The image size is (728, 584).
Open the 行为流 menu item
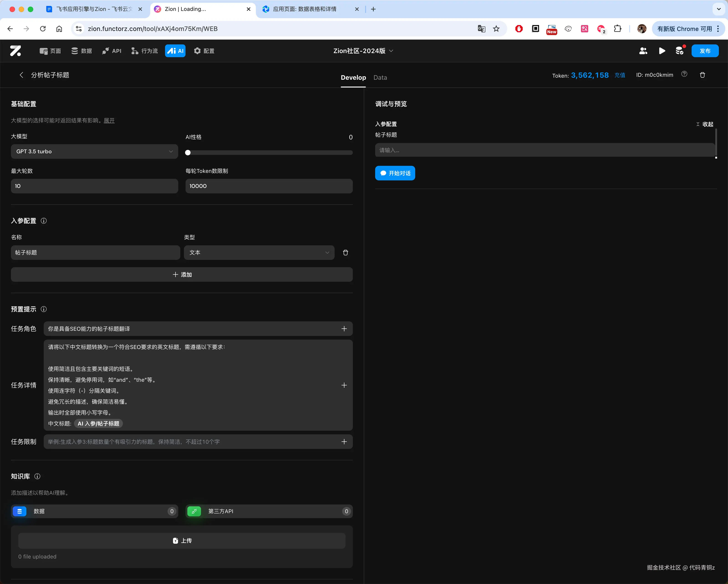click(x=145, y=51)
